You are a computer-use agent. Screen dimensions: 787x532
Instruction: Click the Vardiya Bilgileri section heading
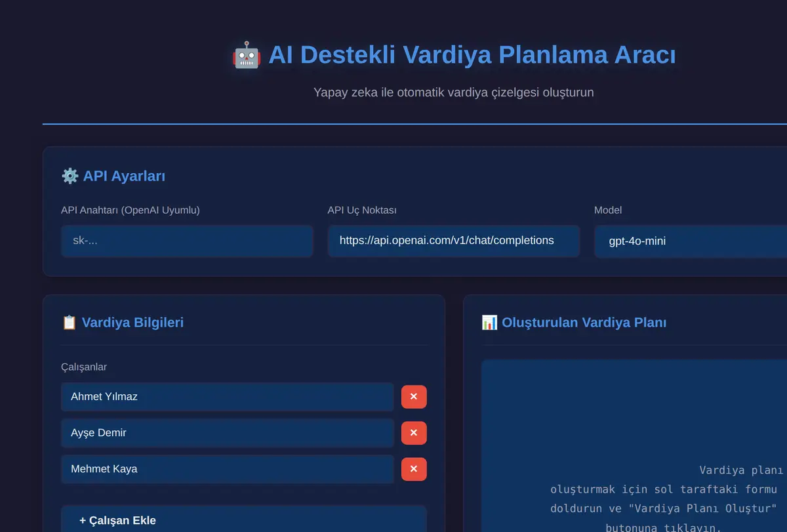pyautogui.click(x=132, y=322)
